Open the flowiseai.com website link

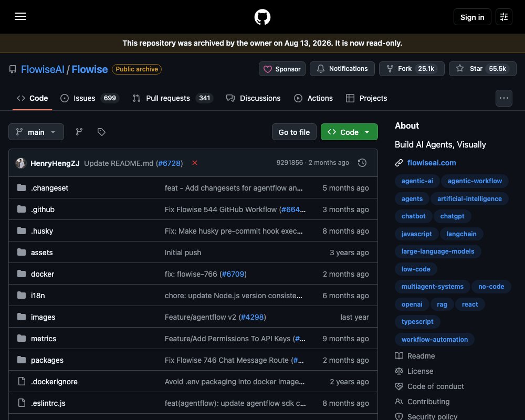pyautogui.click(x=432, y=163)
